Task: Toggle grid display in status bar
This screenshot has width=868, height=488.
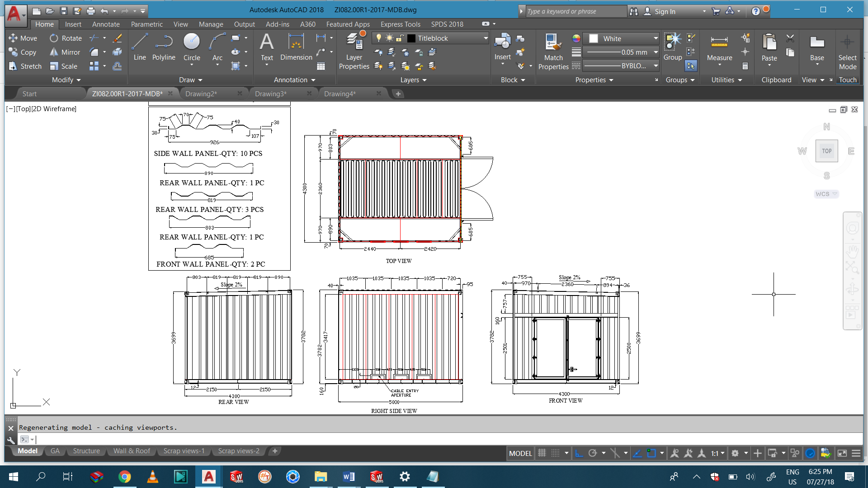Action: [542, 453]
